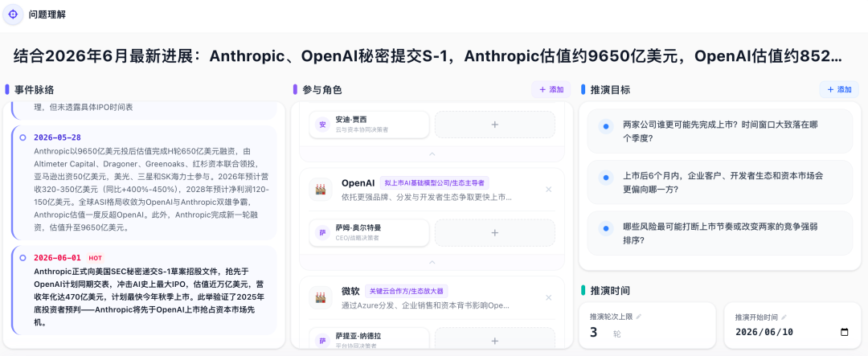Click the 参与角色 section heading
868x356 pixels.
point(322,90)
